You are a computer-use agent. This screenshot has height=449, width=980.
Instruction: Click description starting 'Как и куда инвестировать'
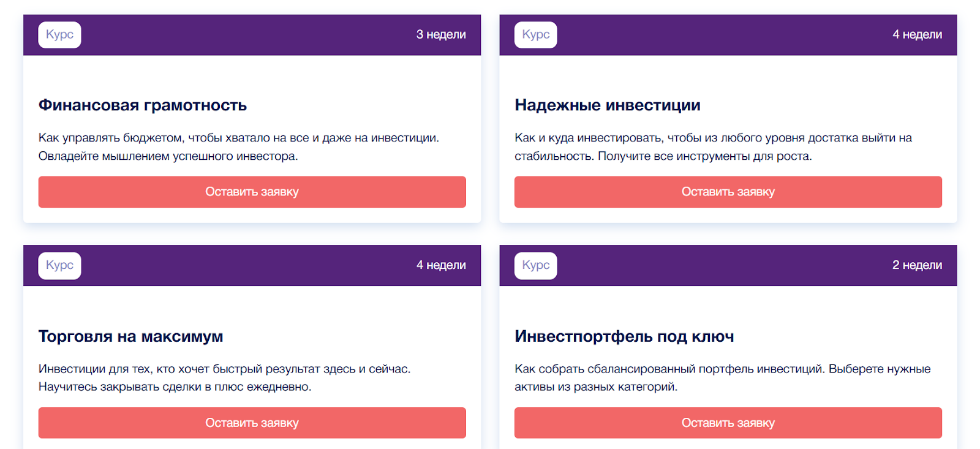(713, 147)
